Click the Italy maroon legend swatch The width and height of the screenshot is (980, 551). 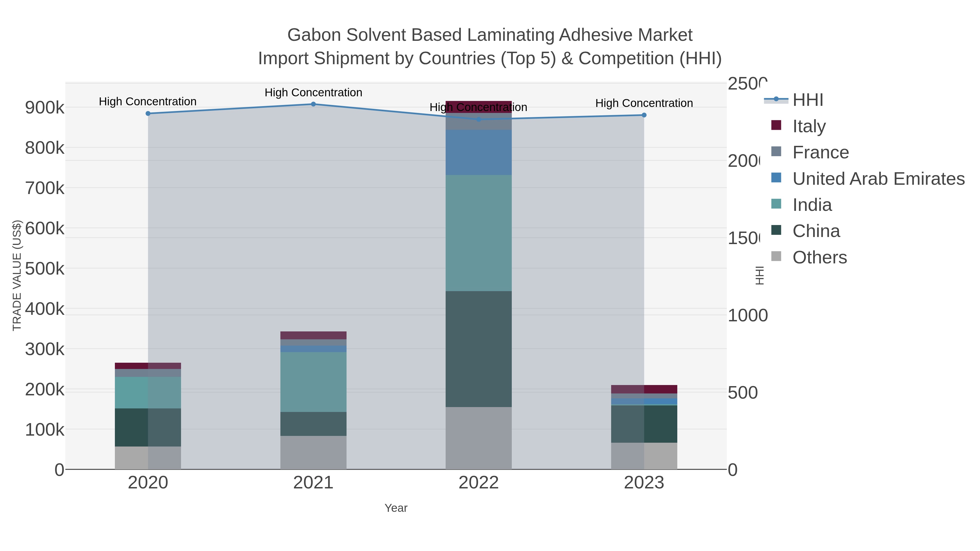click(776, 125)
